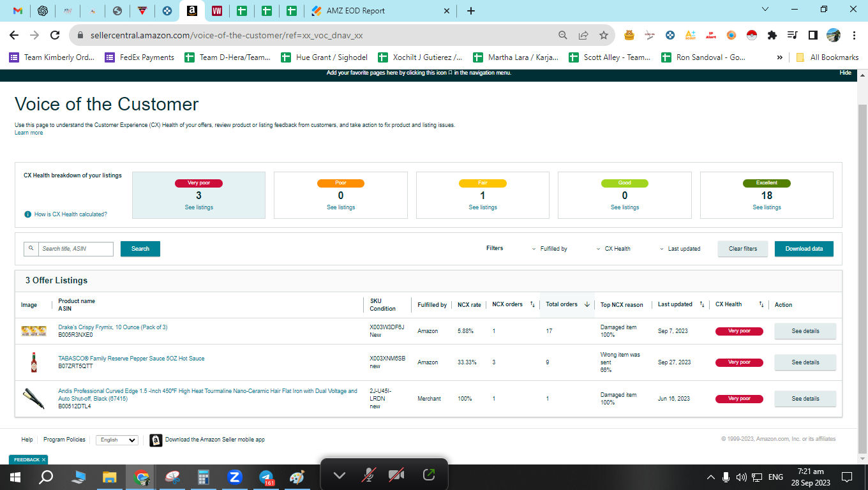Open the Andis Professional Flat Iron listing

click(207, 395)
